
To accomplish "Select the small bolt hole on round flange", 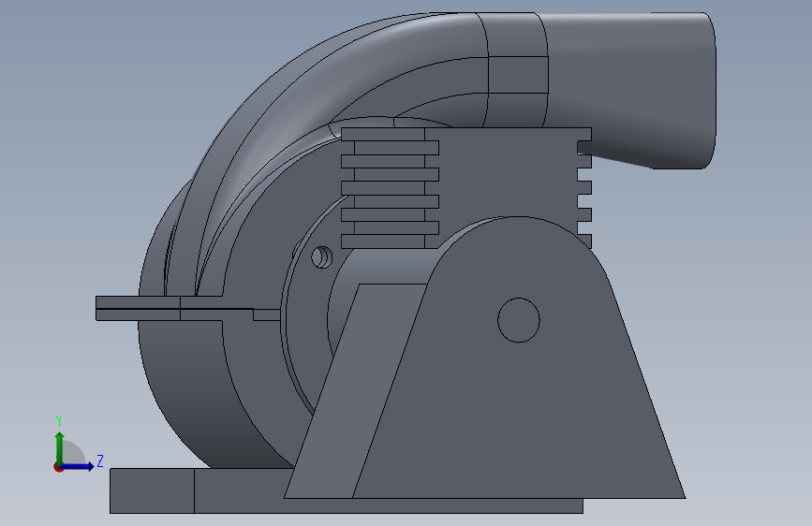I will pos(321,256).
